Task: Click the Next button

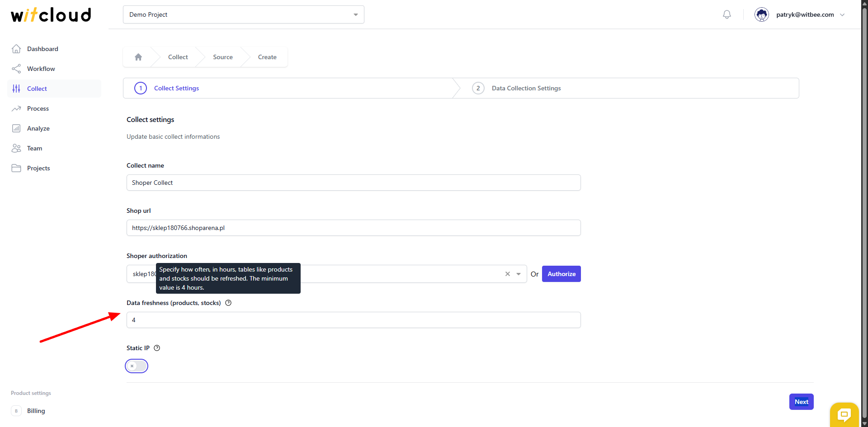Action: tap(802, 402)
